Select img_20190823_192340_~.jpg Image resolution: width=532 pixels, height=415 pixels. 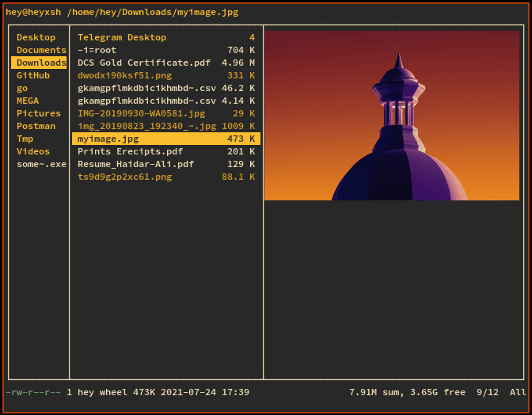tap(166, 126)
